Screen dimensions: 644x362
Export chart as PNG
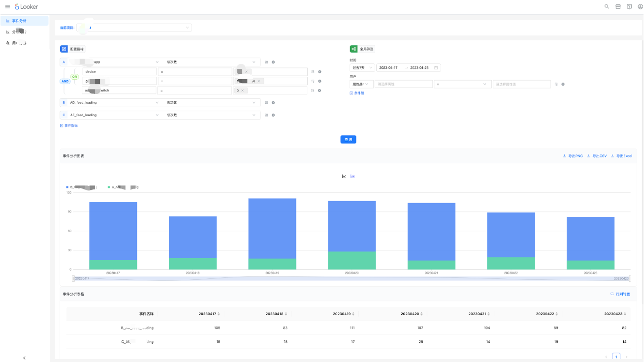[x=573, y=156]
